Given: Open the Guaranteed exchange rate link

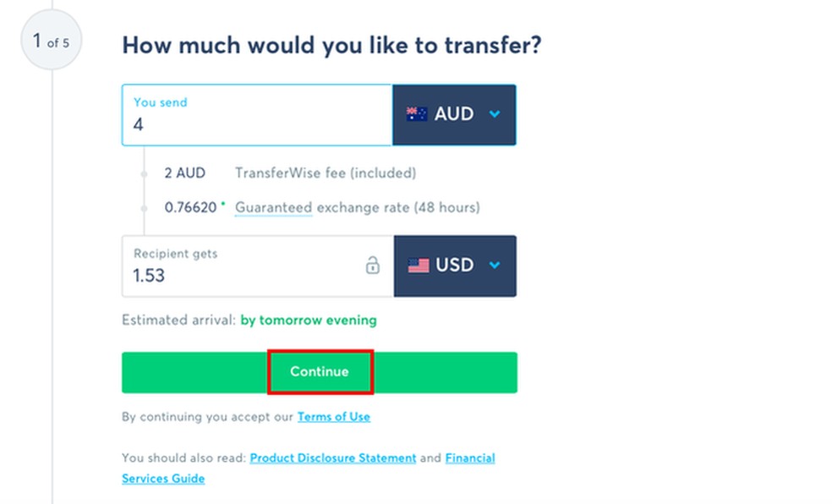Looking at the screenshot, I should pos(273,207).
